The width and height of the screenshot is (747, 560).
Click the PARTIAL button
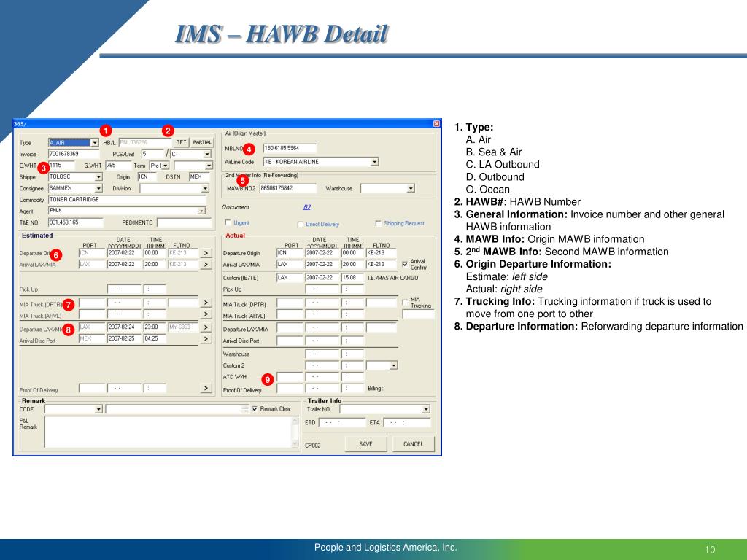coord(202,142)
